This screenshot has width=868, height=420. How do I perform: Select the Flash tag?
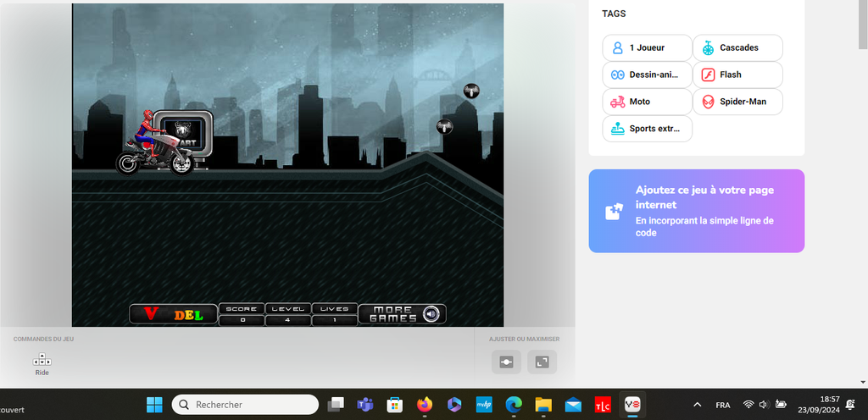[737, 75]
